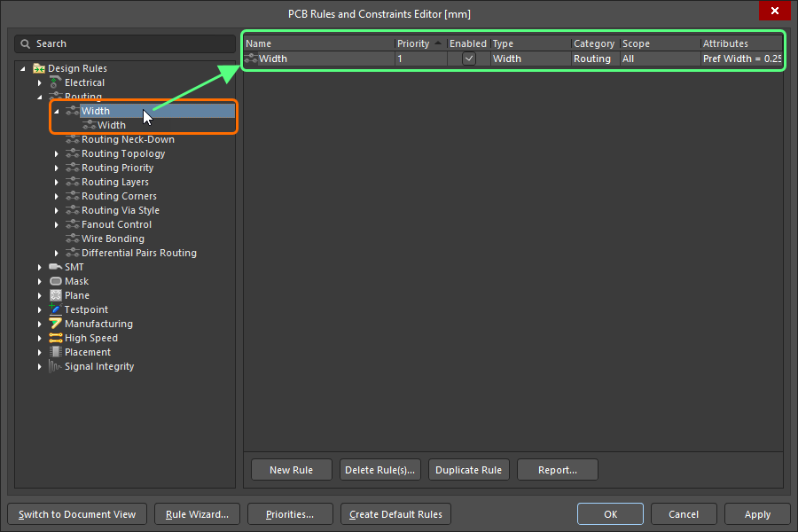Click the Testpoint category icon
The height and width of the screenshot is (532, 798).
[56, 309]
